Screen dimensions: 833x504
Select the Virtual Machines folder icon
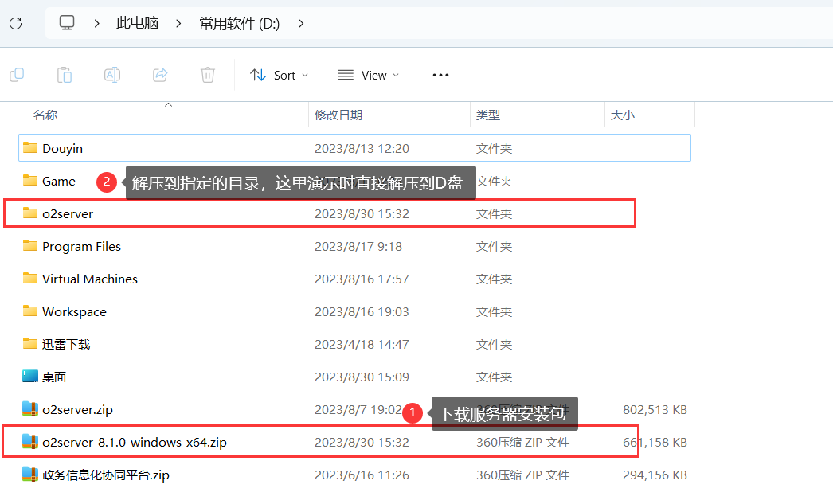[x=30, y=279]
